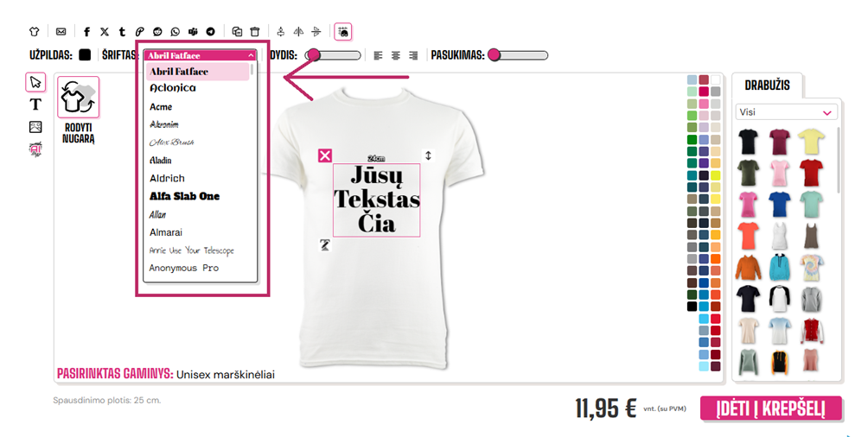Remove the text box with the pink X button
The height and width of the screenshot is (437, 868).
tap(325, 155)
